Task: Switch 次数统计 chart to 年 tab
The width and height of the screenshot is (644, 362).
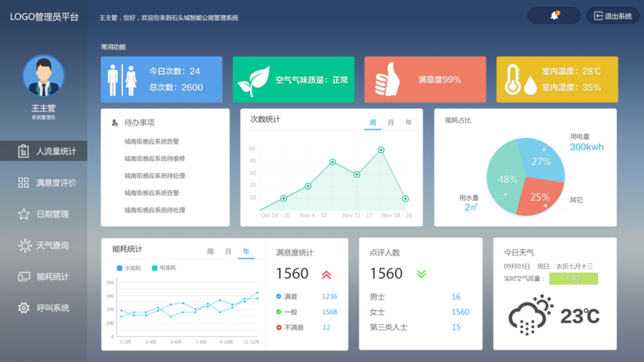Action: coord(408,122)
